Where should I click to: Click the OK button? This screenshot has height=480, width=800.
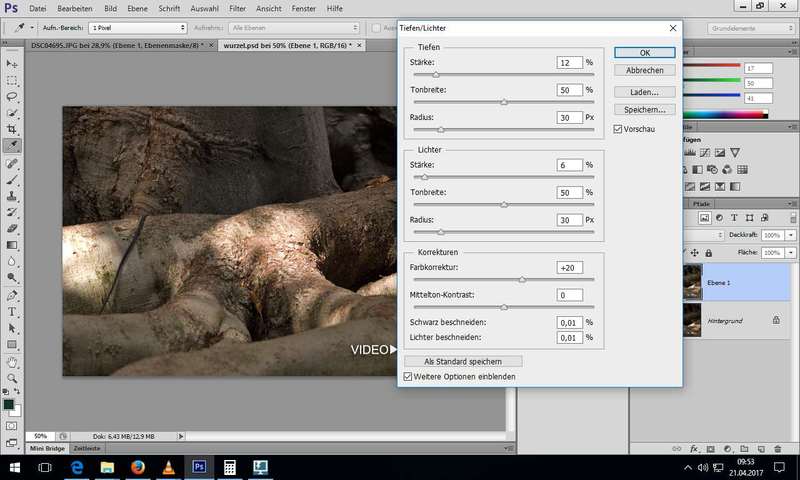point(645,52)
